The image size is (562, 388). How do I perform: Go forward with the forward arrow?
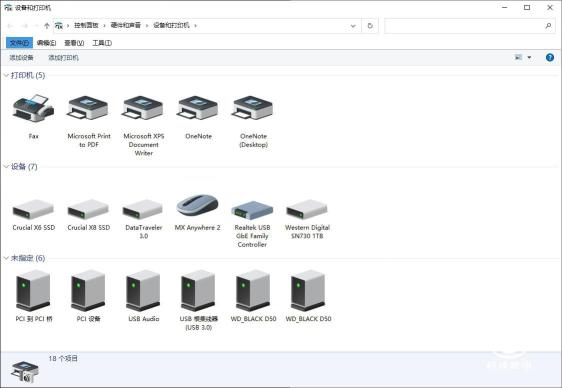pyautogui.click(x=25, y=26)
